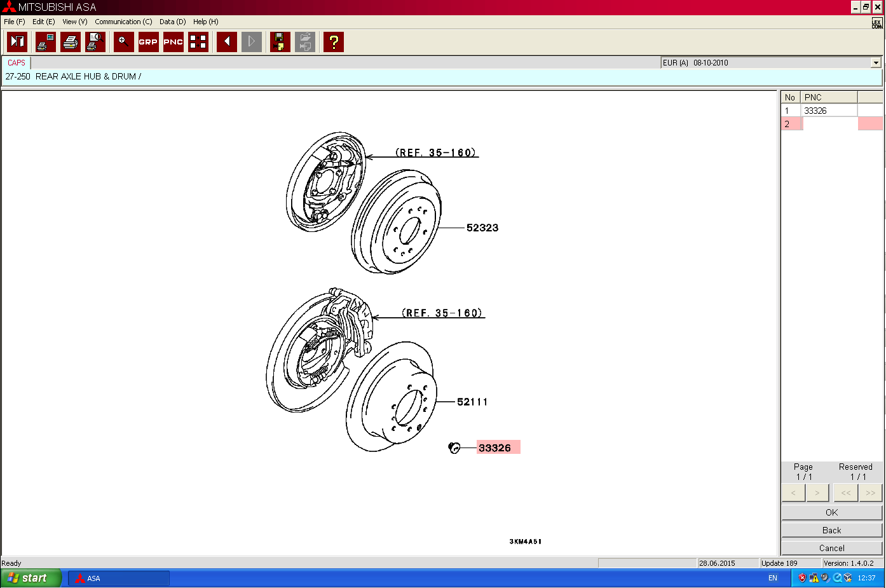The width and height of the screenshot is (886, 588).
Task: Click the upper (REF. 35-160) label
Action: click(x=436, y=153)
